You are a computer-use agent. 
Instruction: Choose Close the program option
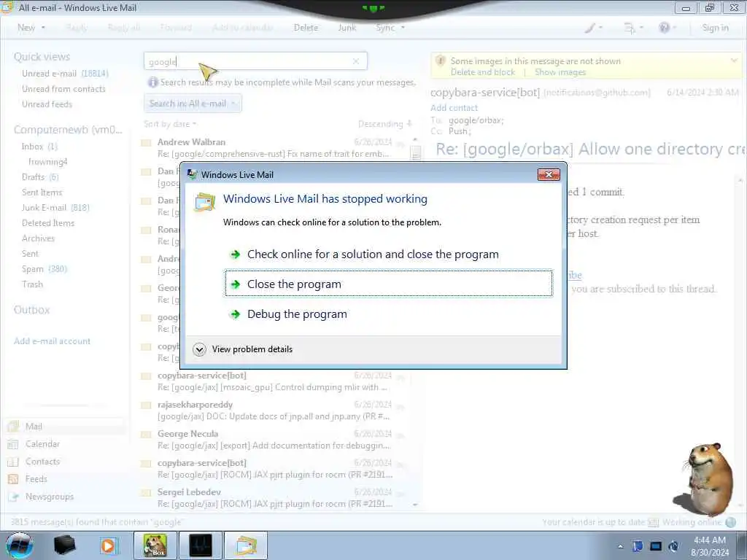[389, 284]
